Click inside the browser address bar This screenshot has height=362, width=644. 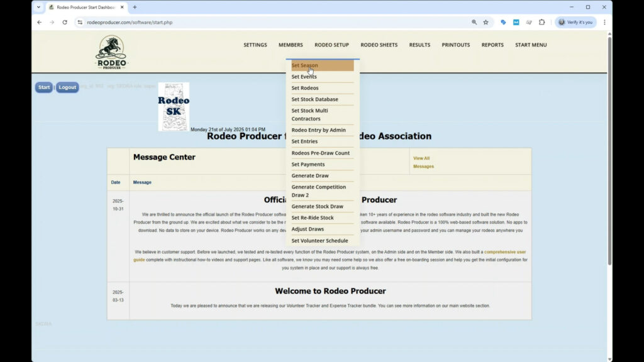pos(252,21)
